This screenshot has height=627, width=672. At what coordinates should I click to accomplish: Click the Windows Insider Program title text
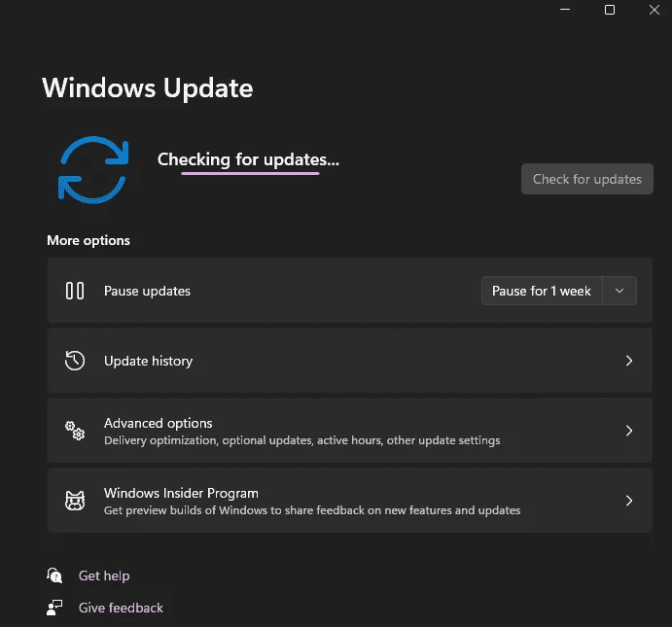pyautogui.click(x=181, y=493)
